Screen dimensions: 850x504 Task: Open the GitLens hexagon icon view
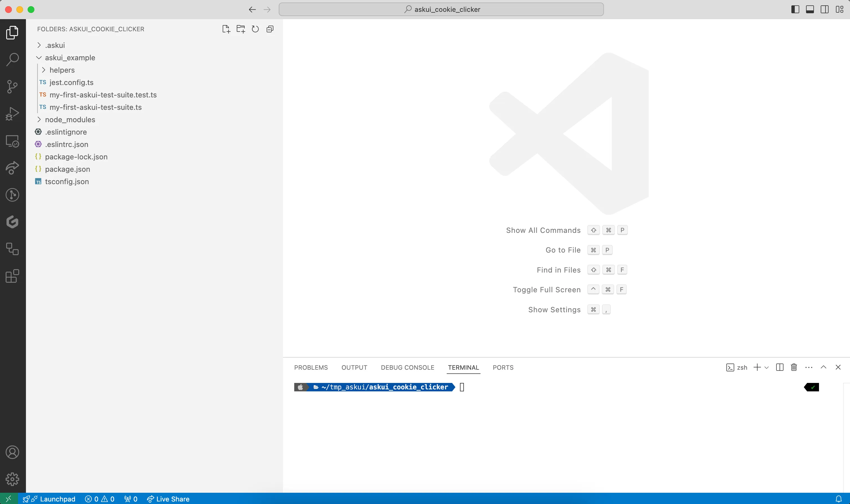[x=13, y=222]
